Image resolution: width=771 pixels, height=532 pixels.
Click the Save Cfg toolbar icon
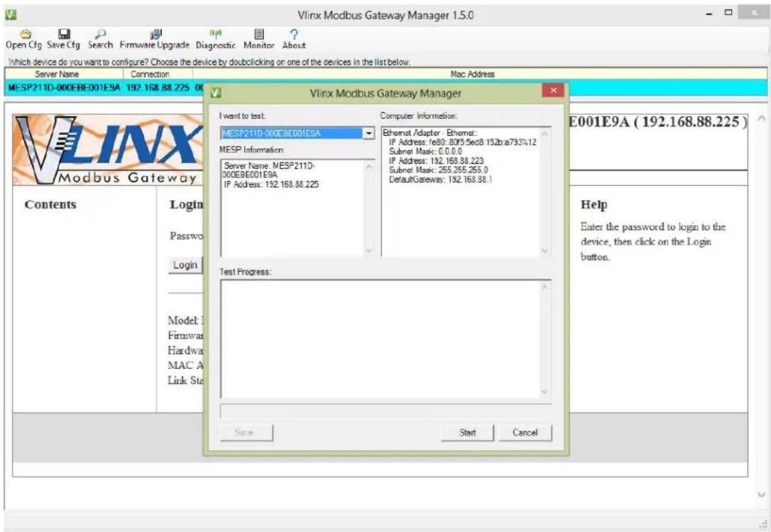point(64,40)
